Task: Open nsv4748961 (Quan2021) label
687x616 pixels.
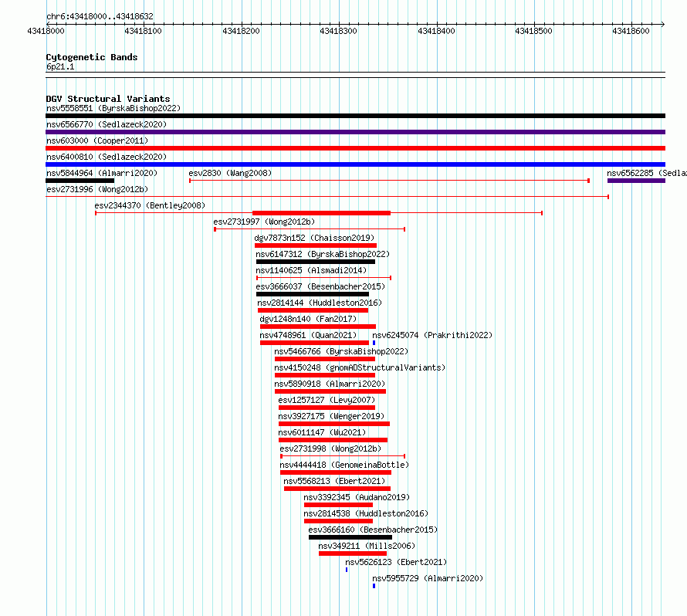Action: click(308, 335)
